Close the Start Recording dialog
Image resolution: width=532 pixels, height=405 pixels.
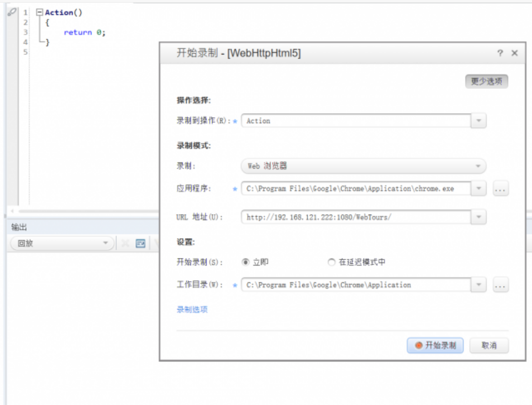click(x=514, y=53)
